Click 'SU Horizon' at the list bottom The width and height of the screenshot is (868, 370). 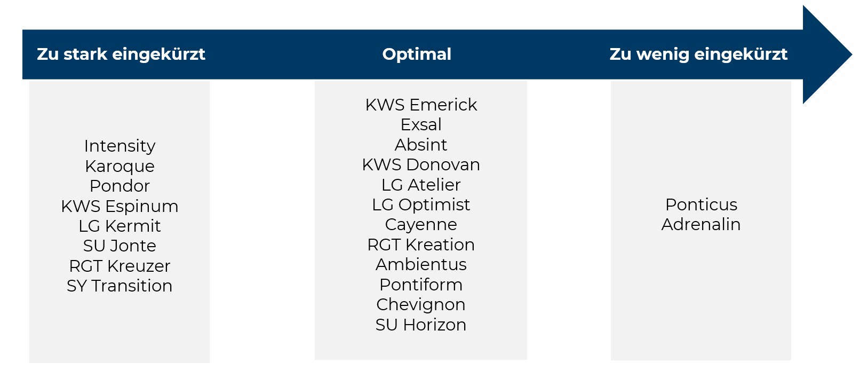(x=421, y=325)
